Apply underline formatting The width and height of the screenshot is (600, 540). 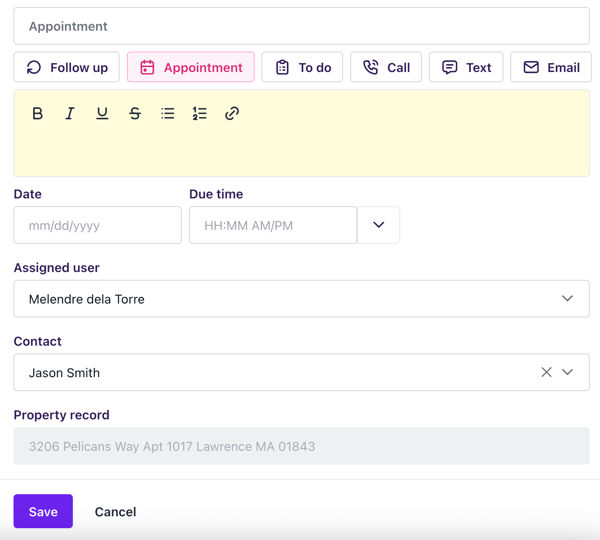click(102, 113)
